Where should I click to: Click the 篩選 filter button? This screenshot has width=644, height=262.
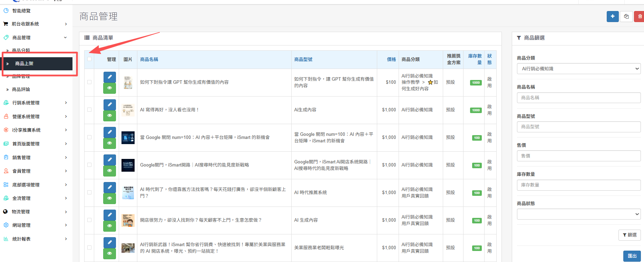630,235
